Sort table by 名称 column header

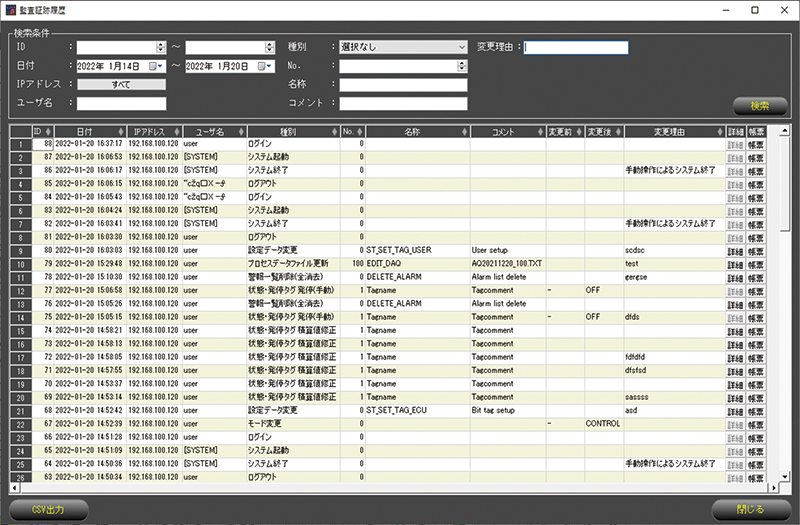coord(417,132)
